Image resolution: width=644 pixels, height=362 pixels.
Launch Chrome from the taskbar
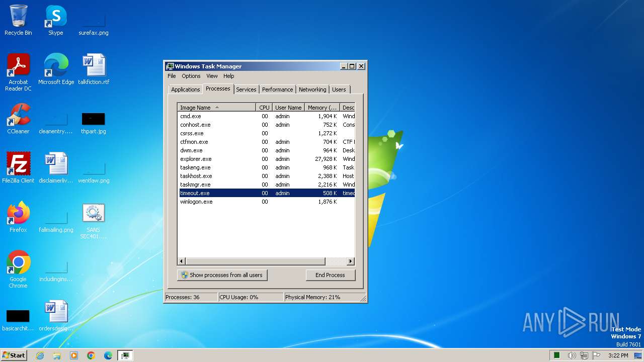click(91, 355)
